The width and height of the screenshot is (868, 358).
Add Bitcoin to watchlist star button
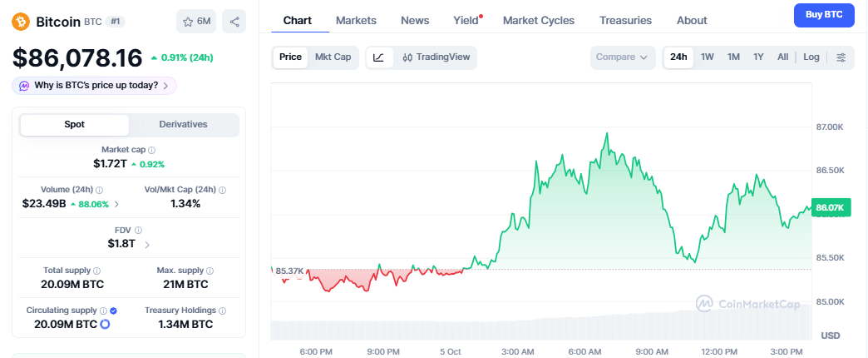pyautogui.click(x=196, y=22)
